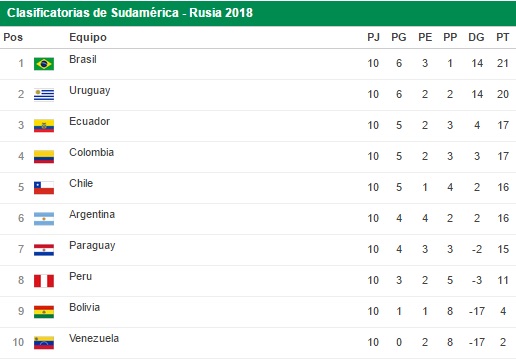Click the Venezuela flag icon
Viewport: 516px width, 360px height.
pyautogui.click(x=44, y=343)
